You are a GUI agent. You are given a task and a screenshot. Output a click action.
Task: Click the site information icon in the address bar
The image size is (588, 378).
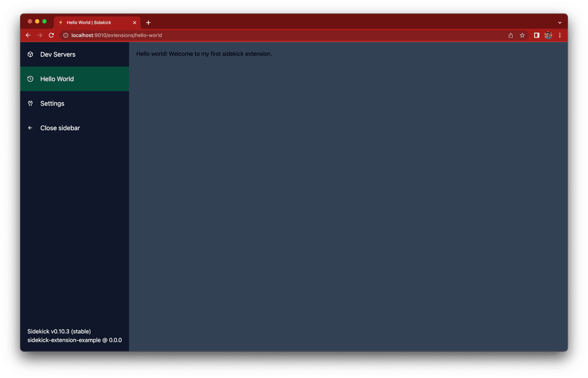click(65, 35)
